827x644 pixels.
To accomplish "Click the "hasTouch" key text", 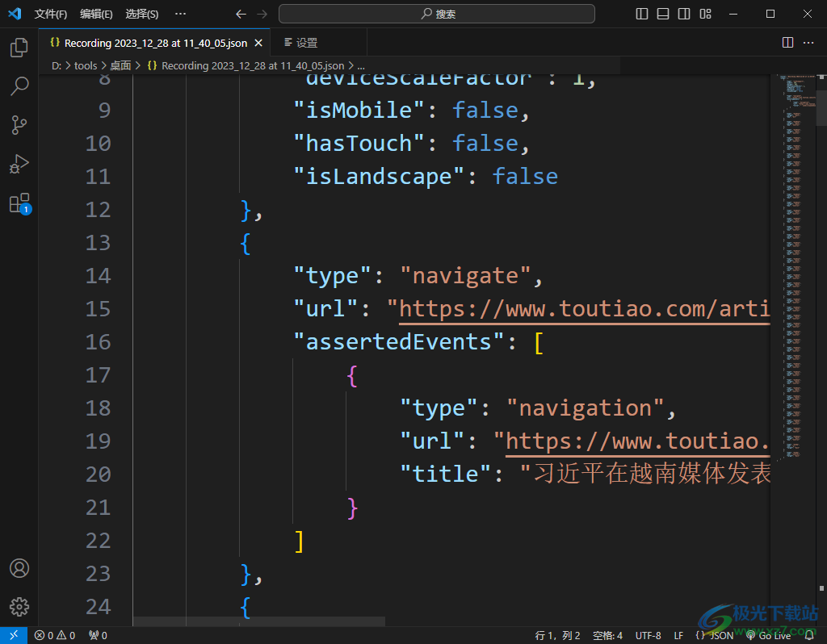I will (x=359, y=144).
